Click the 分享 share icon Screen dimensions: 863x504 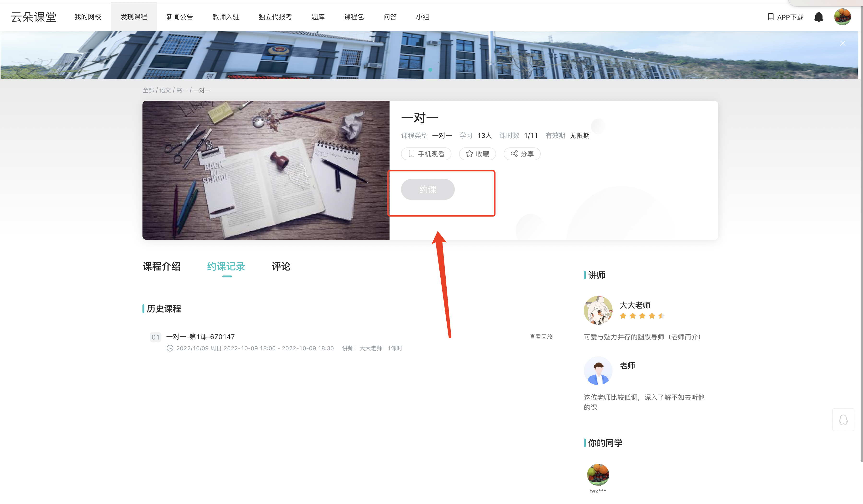(514, 154)
